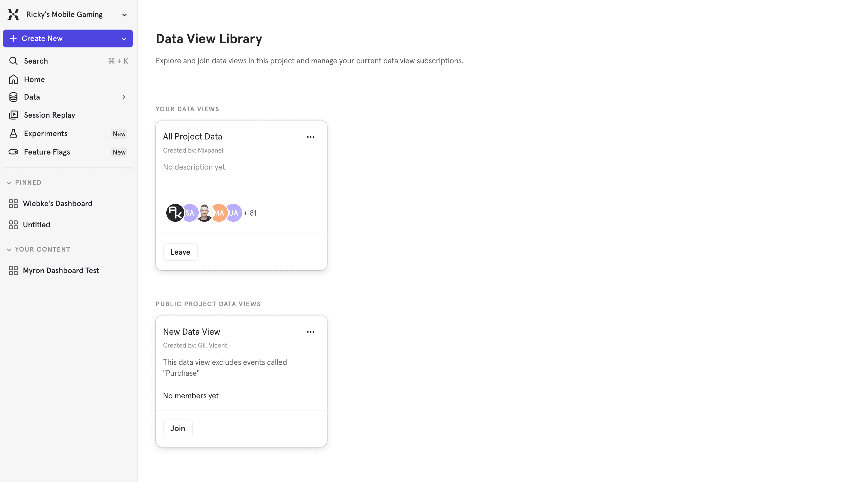Open the Create New dropdown arrow
The image size is (868, 482).
pos(123,38)
